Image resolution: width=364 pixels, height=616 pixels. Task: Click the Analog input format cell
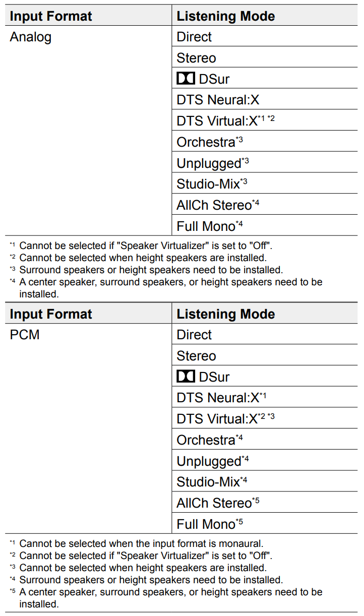point(31,37)
